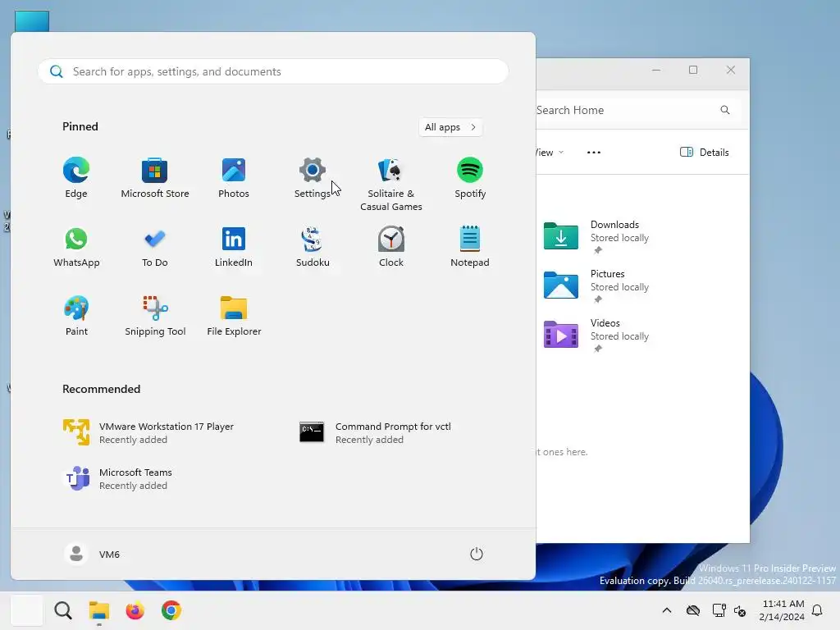Show hidden system tray icons
This screenshot has height=630, width=840.
[x=666, y=610]
